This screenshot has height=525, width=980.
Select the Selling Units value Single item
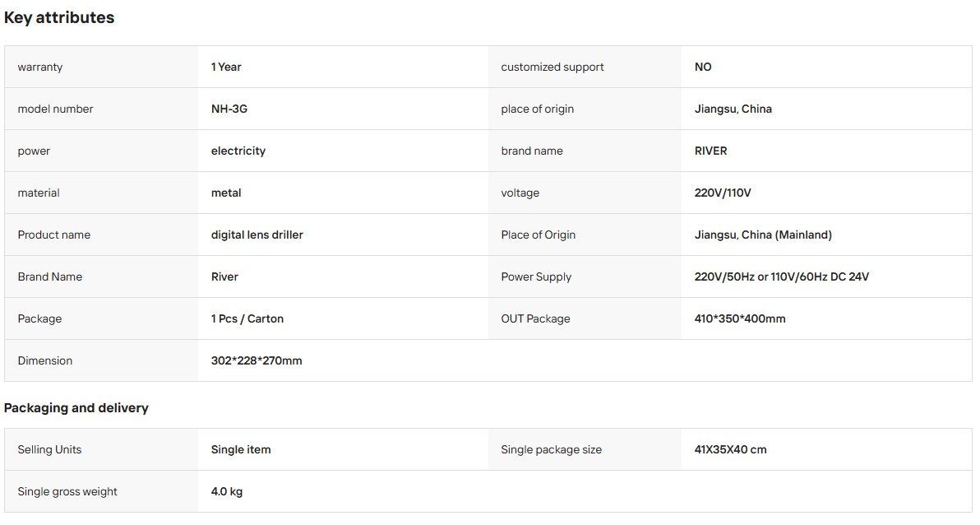(x=241, y=449)
